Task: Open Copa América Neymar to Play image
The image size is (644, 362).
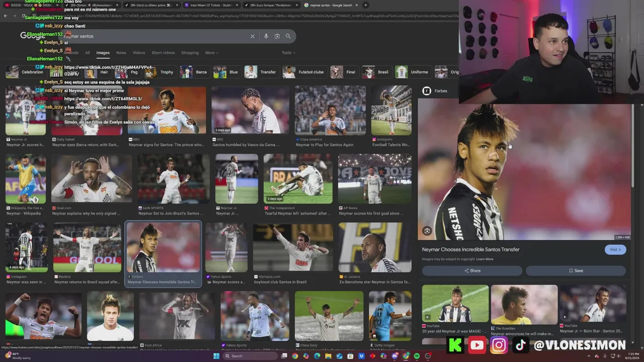Action: point(330,111)
